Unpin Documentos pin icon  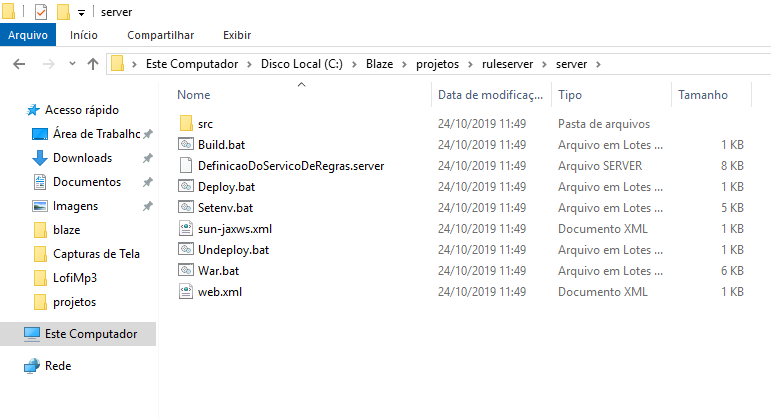[x=148, y=182]
